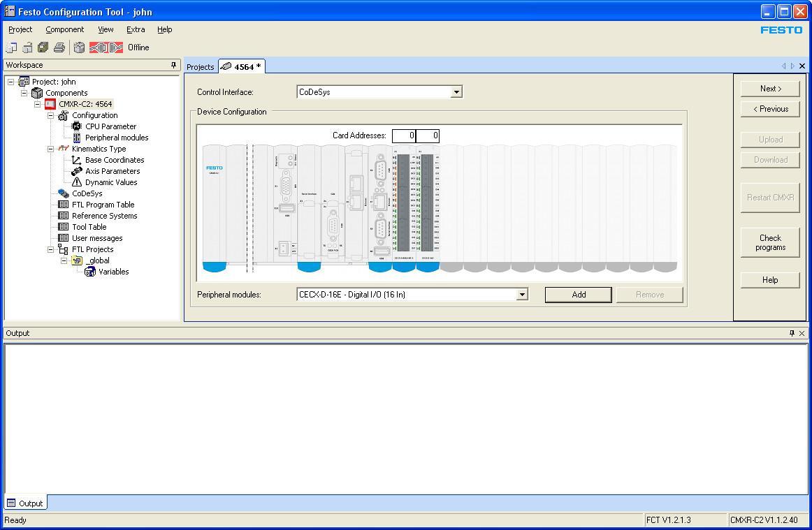Select the CPU Parameter icon in the tree
This screenshot has width=812, height=530.
75,126
